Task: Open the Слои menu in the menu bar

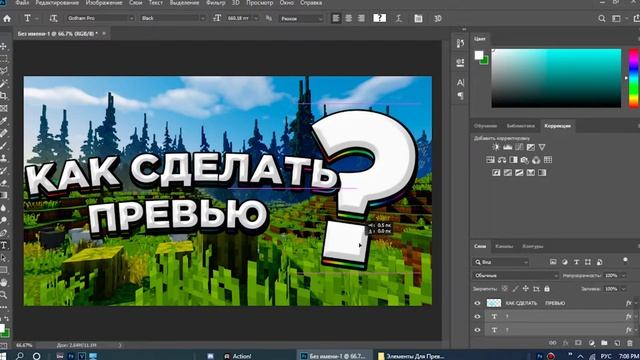Action: tap(136, 3)
